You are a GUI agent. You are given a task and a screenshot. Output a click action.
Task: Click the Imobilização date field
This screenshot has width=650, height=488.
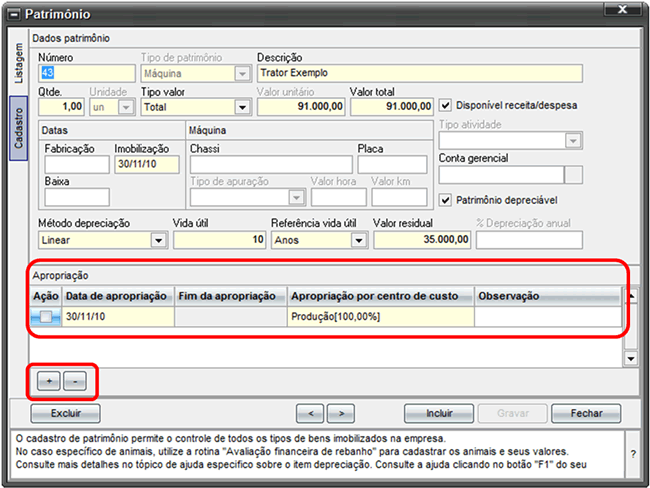coord(147,165)
